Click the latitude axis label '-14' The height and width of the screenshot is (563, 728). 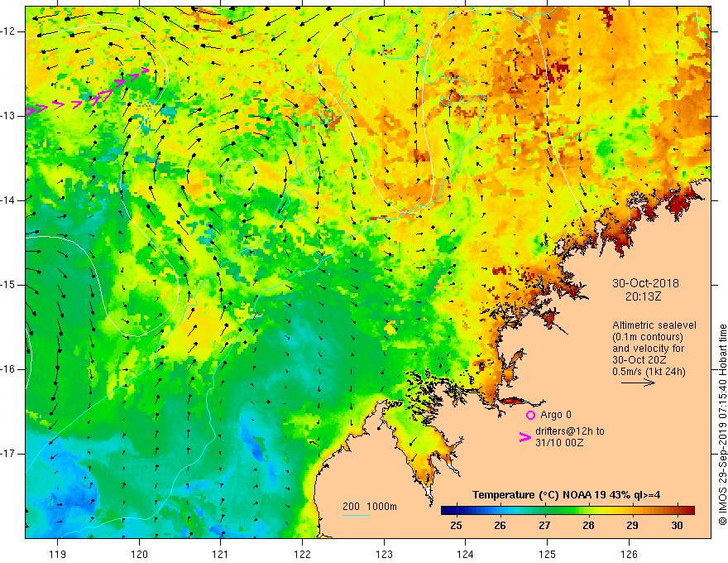[x=7, y=200]
